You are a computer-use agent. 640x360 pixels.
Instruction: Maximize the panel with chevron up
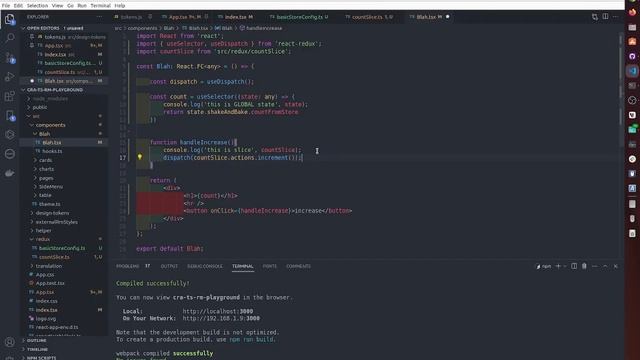(605, 266)
